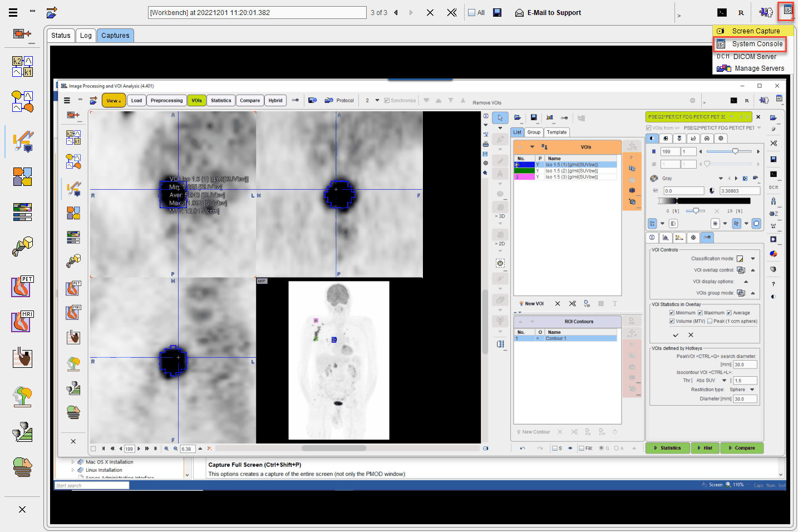
Task: Toggle the Synchronize checkbox in the captured toolbar
Action: coord(387,101)
